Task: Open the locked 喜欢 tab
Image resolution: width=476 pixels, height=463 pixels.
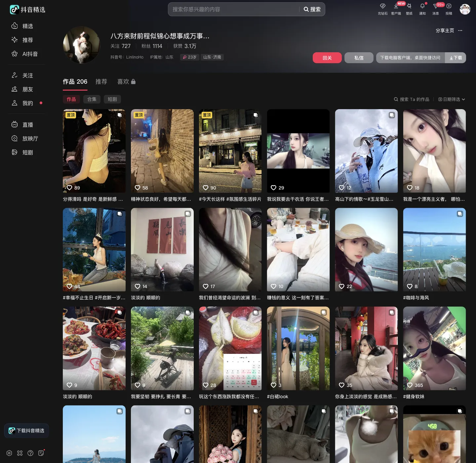Action: [x=126, y=82]
